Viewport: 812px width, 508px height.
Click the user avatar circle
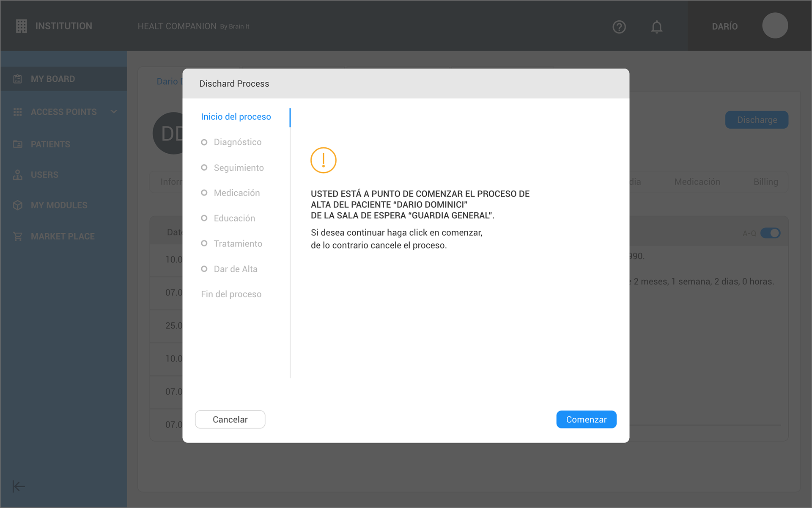pyautogui.click(x=775, y=26)
